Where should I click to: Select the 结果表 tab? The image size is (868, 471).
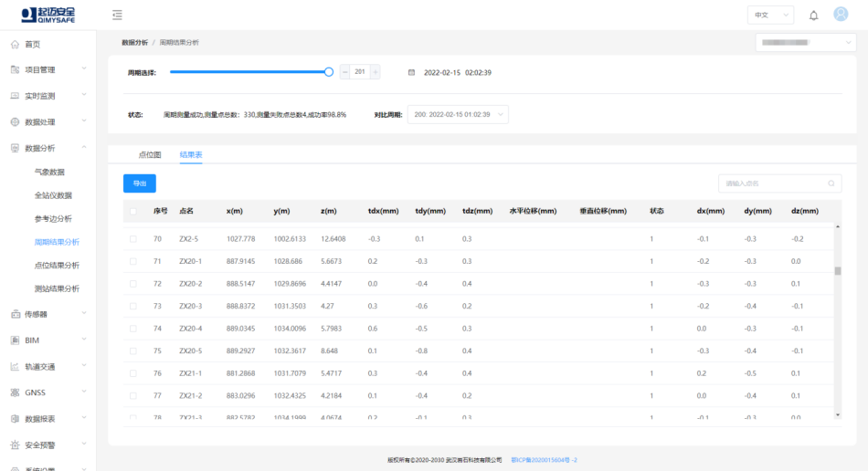pyautogui.click(x=191, y=155)
